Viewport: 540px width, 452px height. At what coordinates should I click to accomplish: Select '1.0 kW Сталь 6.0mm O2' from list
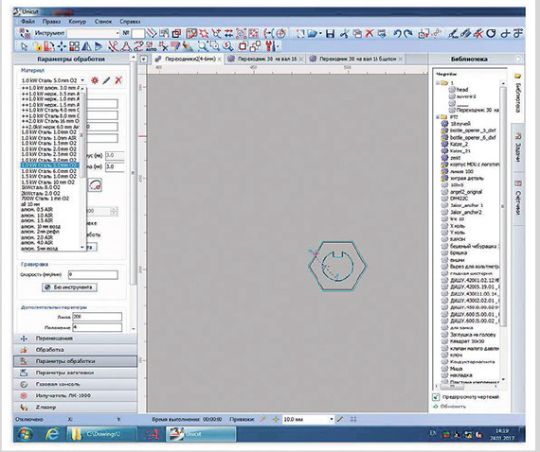pyautogui.click(x=49, y=171)
